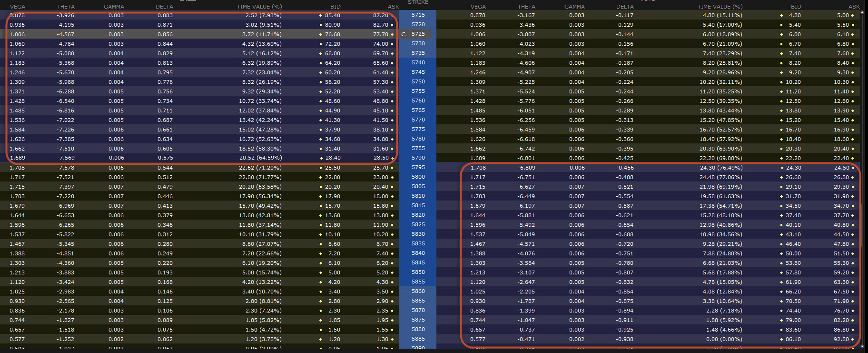
Task: Click put ask price 47.80
Action: (x=841, y=244)
